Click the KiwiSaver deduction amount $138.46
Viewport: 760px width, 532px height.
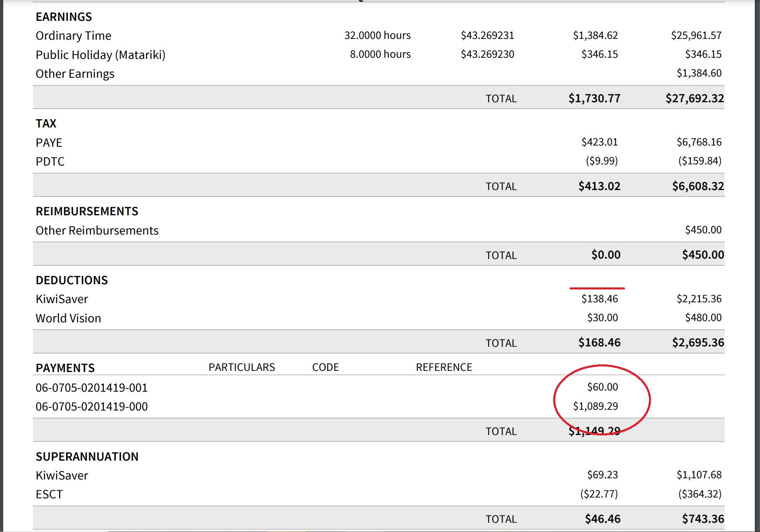(599, 299)
